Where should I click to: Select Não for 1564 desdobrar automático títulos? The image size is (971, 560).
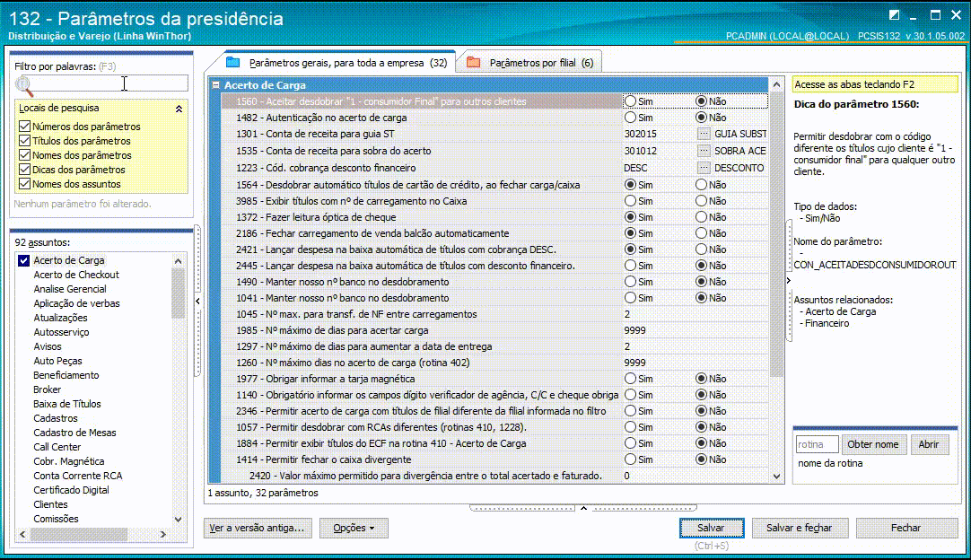701,185
